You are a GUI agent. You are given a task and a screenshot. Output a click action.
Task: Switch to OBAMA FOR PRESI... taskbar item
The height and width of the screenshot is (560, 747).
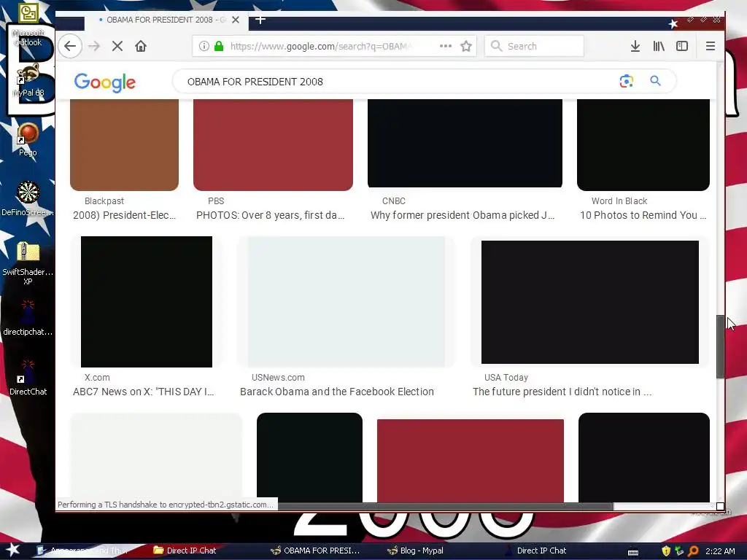pyautogui.click(x=315, y=551)
